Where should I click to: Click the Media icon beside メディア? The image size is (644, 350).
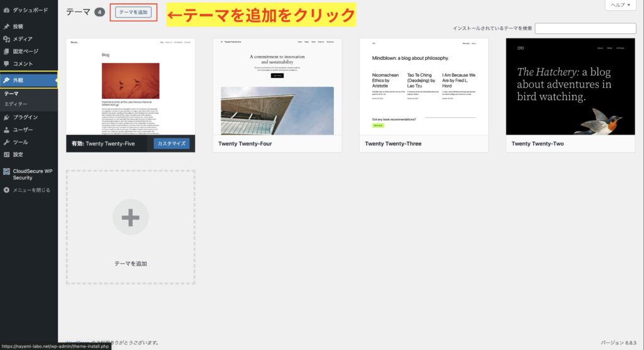[6, 39]
